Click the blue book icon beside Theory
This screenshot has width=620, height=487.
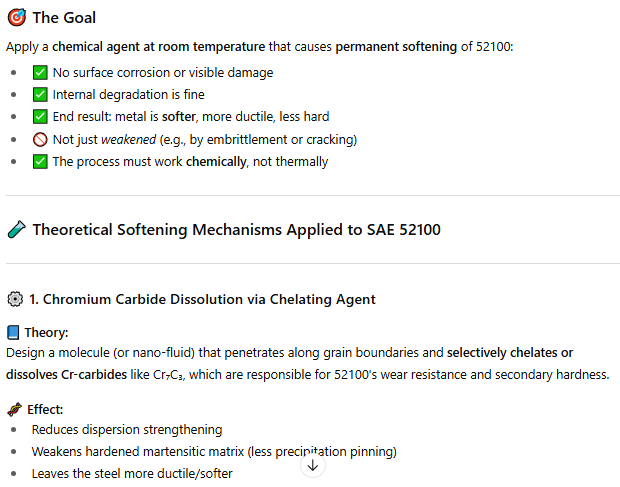tap(13, 333)
